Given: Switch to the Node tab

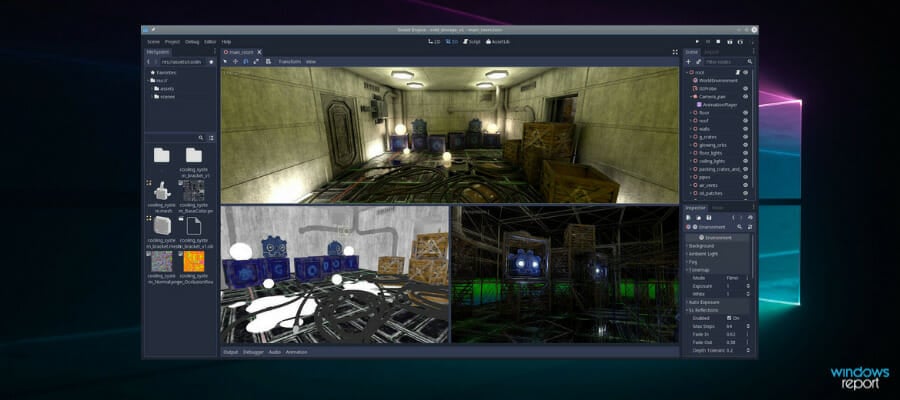Looking at the screenshot, I should pyautogui.click(x=717, y=208).
